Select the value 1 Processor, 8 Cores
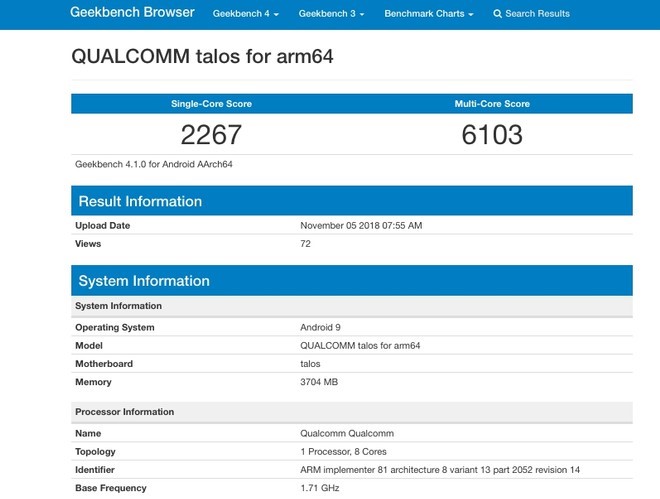The height and width of the screenshot is (499, 660). pos(343,452)
